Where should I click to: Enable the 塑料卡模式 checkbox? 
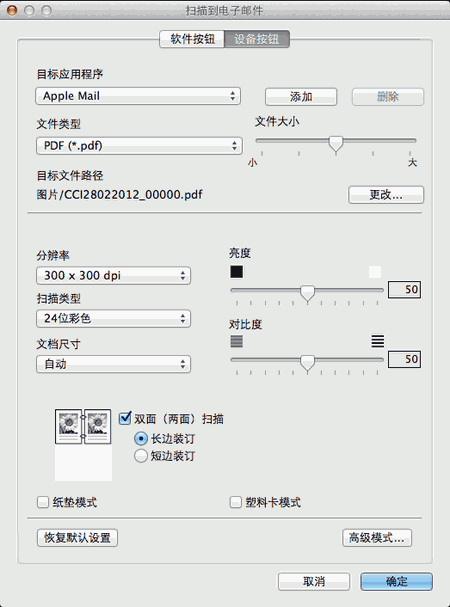pyautogui.click(x=235, y=502)
